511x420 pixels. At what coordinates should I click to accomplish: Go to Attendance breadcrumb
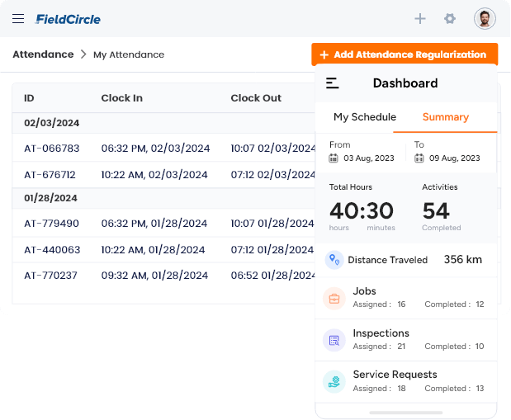coord(43,54)
